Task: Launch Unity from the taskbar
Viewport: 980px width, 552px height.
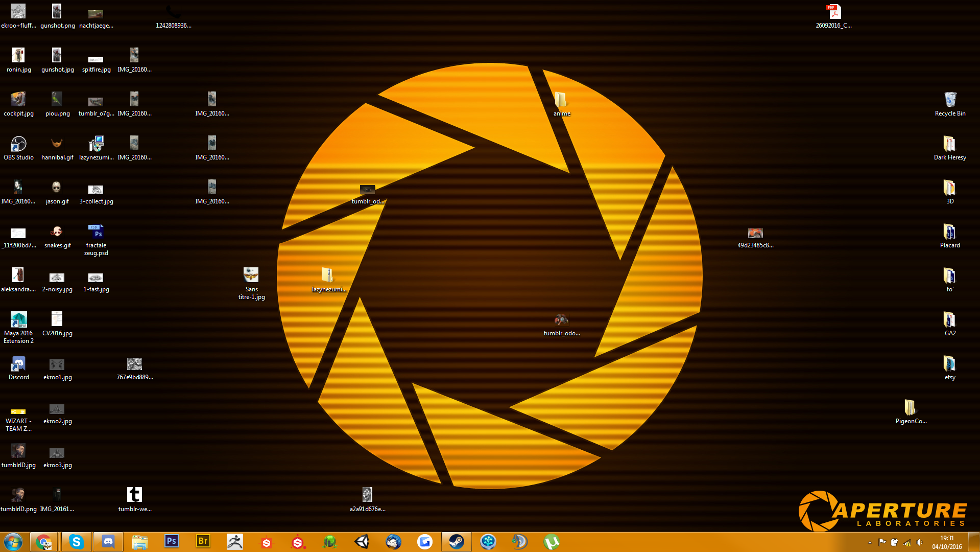Action: pos(362,541)
